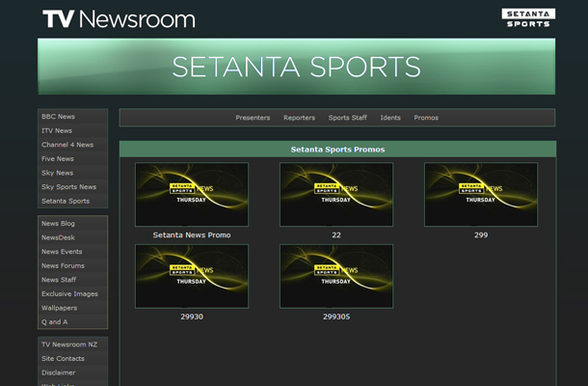This screenshot has width=588, height=386.
Task: Visit the News Forums
Action: click(x=63, y=265)
